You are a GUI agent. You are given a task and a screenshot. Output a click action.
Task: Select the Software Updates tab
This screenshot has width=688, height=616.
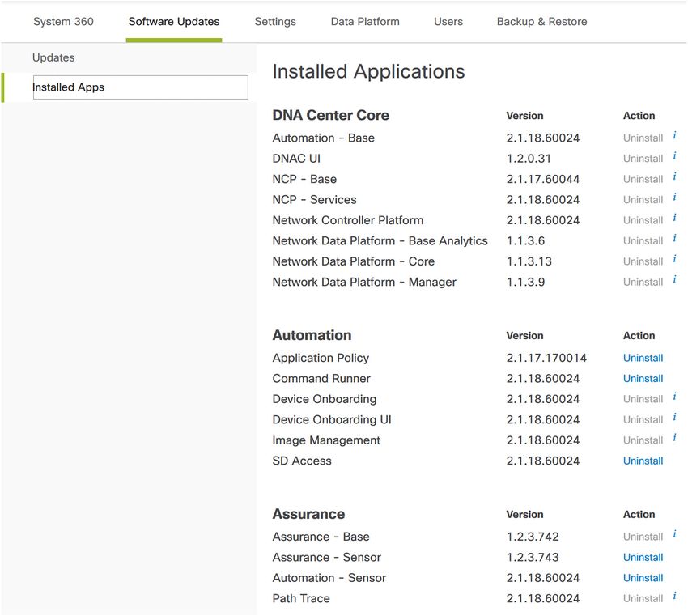point(174,22)
